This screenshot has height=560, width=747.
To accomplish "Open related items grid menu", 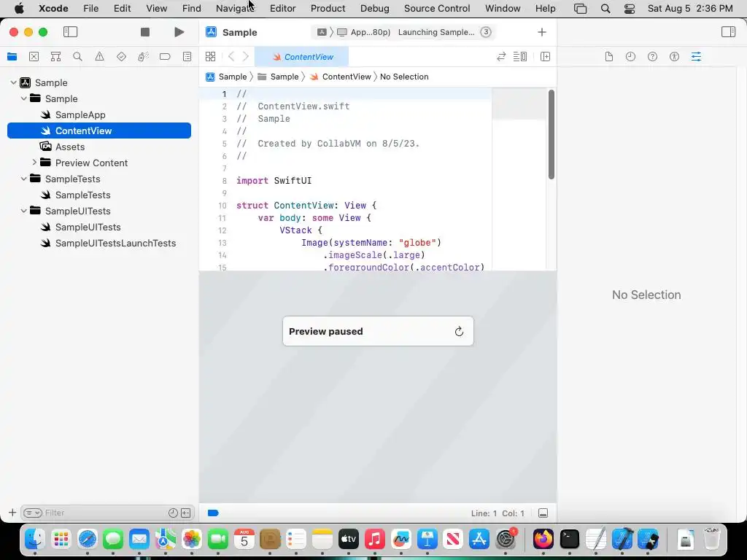I will [x=210, y=57].
